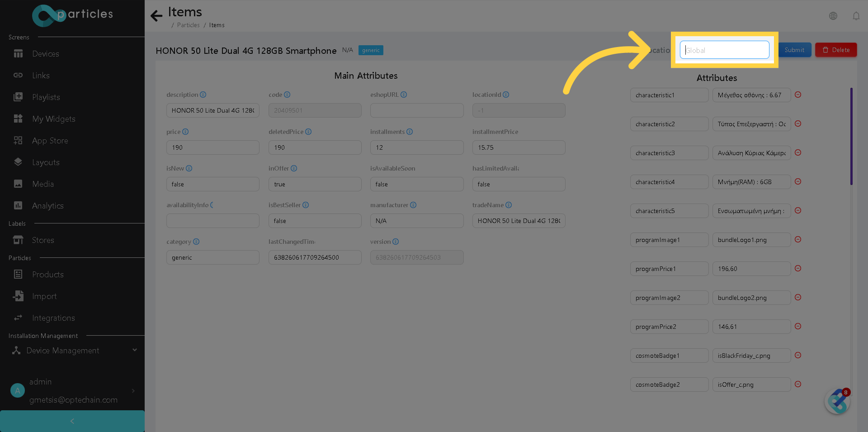Click the Devices sidebar icon
Image resolution: width=868 pixels, height=432 pixels.
(x=18, y=54)
